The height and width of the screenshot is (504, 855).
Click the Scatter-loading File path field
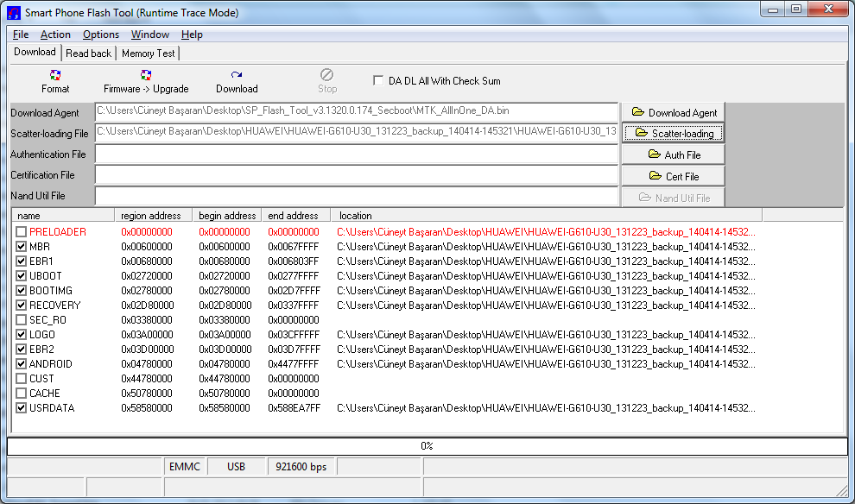pyautogui.click(x=357, y=132)
